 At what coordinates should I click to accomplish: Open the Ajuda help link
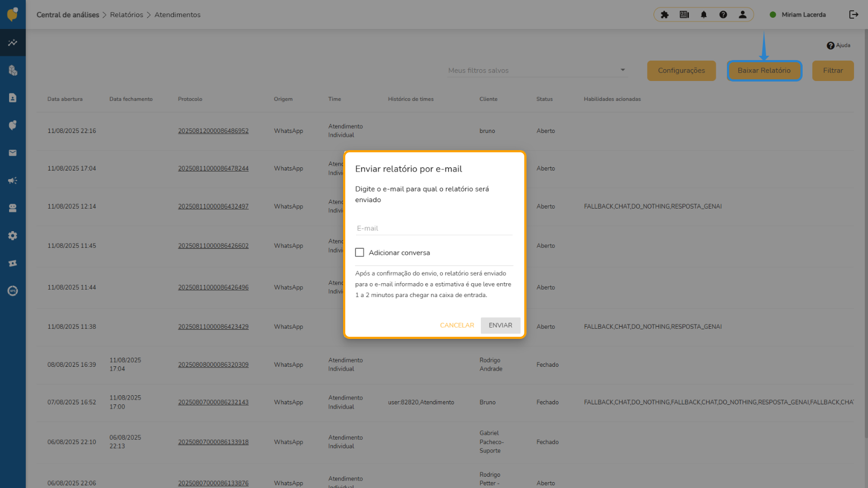[839, 46]
